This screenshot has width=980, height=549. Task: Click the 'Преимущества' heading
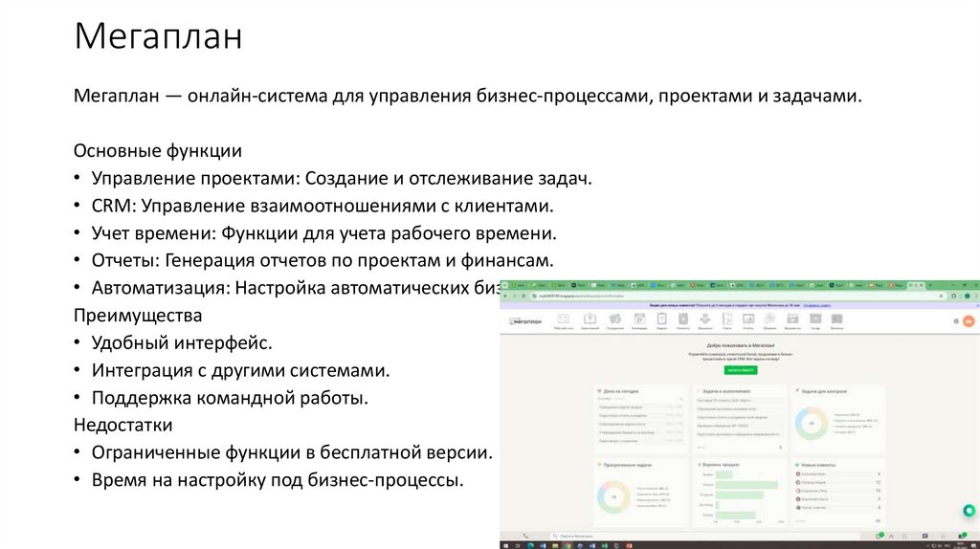(138, 316)
